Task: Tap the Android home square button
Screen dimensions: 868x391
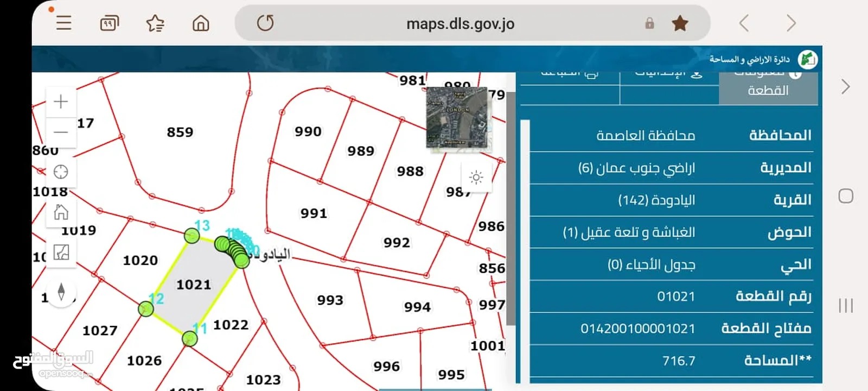Action: tap(846, 196)
